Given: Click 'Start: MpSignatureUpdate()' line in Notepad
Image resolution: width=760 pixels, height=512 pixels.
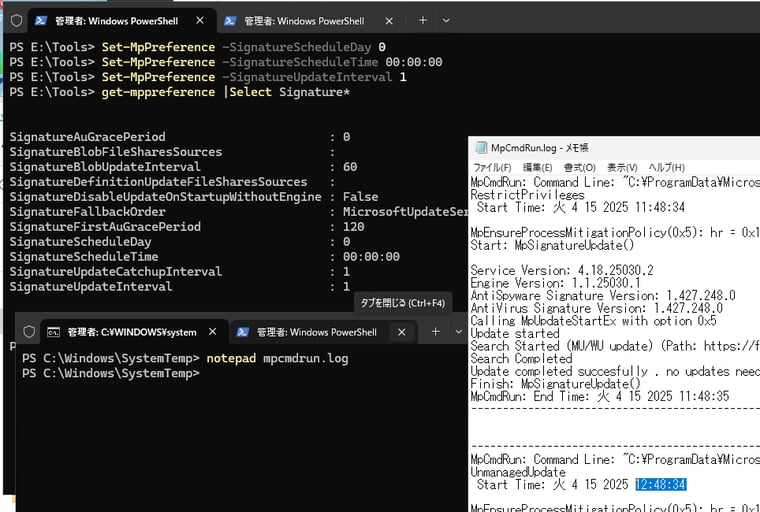Looking at the screenshot, I should click(552, 245).
